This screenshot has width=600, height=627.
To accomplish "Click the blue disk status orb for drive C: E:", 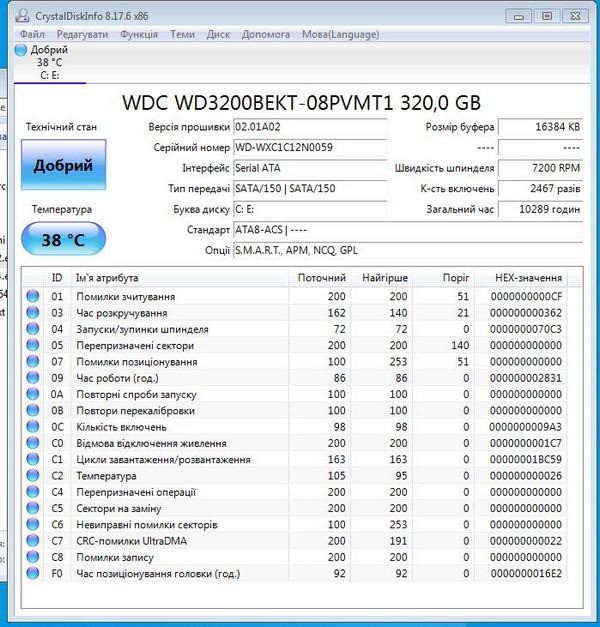I will pos(22,50).
